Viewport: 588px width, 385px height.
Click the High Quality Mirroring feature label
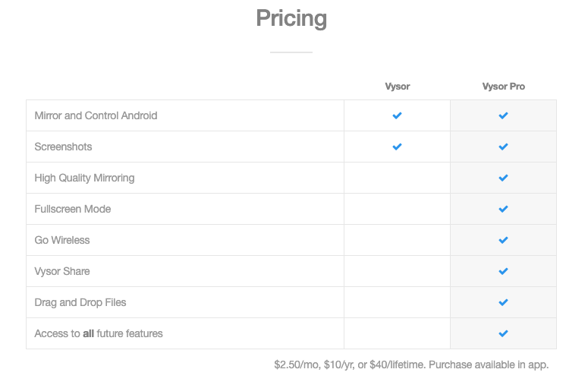84,178
